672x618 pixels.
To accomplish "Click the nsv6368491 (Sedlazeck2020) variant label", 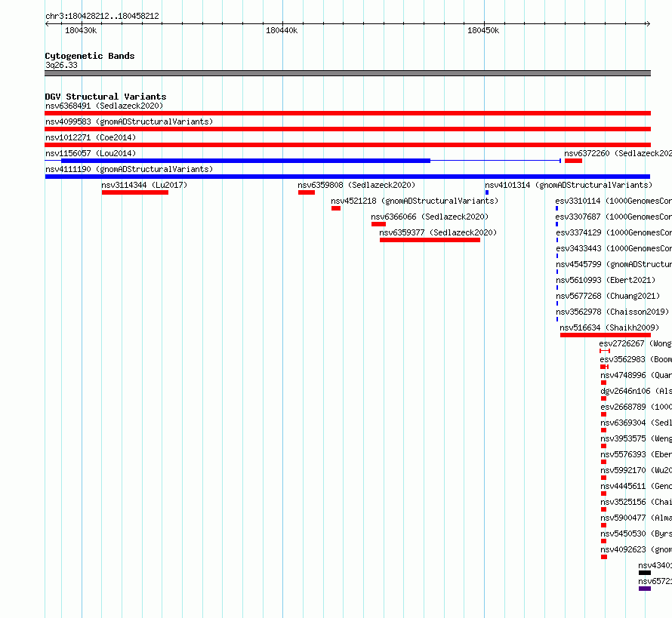I will pos(104,106).
